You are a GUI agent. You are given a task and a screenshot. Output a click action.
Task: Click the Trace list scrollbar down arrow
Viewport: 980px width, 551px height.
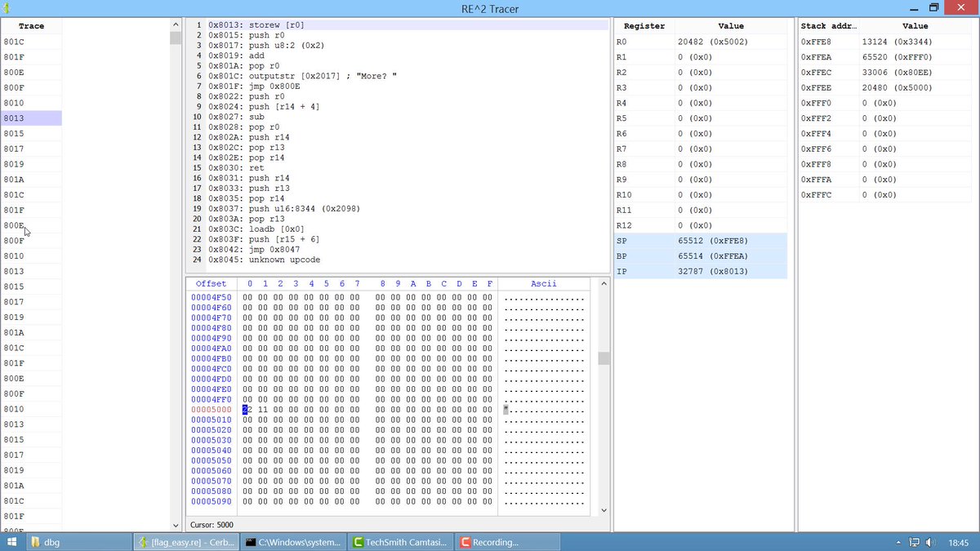(176, 525)
